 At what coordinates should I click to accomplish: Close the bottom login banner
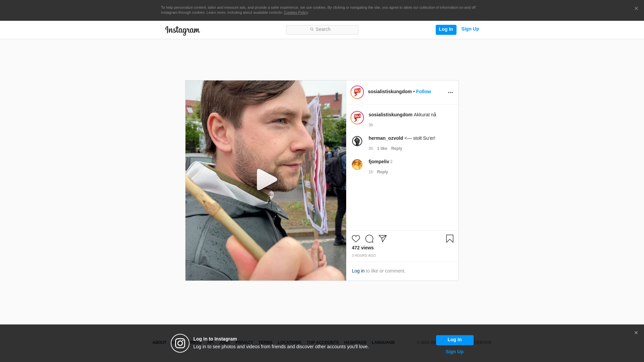(636, 333)
